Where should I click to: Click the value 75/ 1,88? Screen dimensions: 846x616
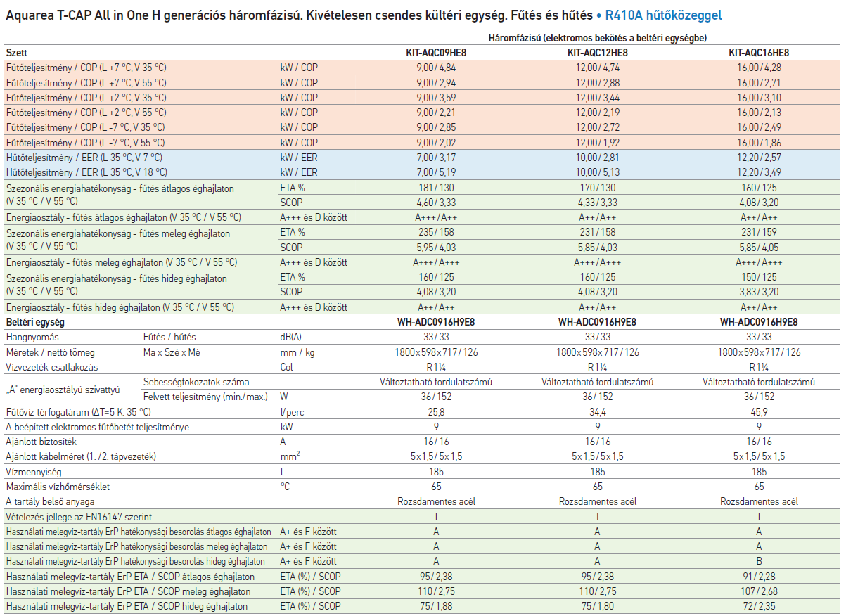click(x=436, y=606)
